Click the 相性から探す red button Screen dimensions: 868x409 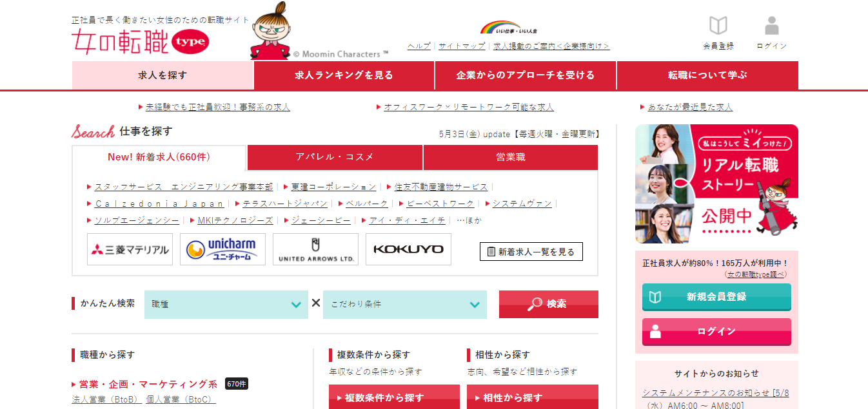point(533,397)
